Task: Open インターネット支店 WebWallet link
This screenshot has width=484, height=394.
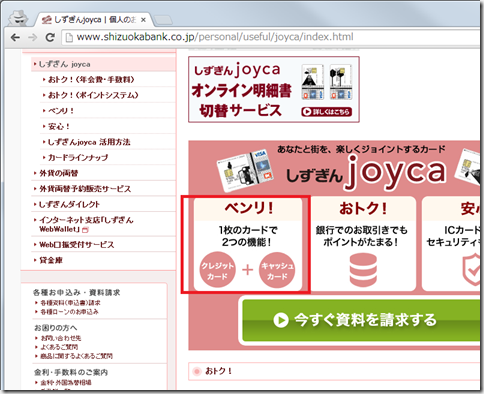Action: (86, 224)
